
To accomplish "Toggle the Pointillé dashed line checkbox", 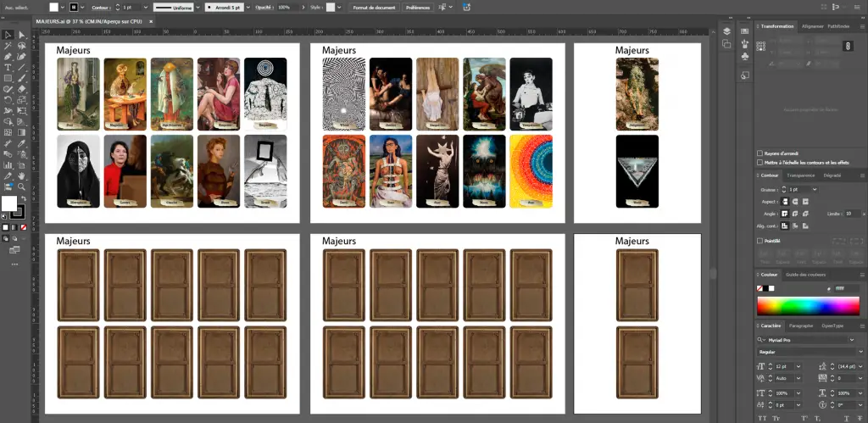I will (x=759, y=241).
